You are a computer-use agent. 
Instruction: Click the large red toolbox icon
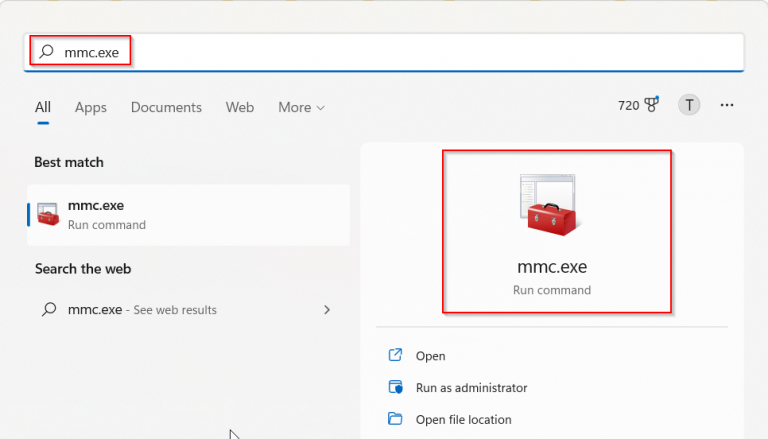point(551,206)
